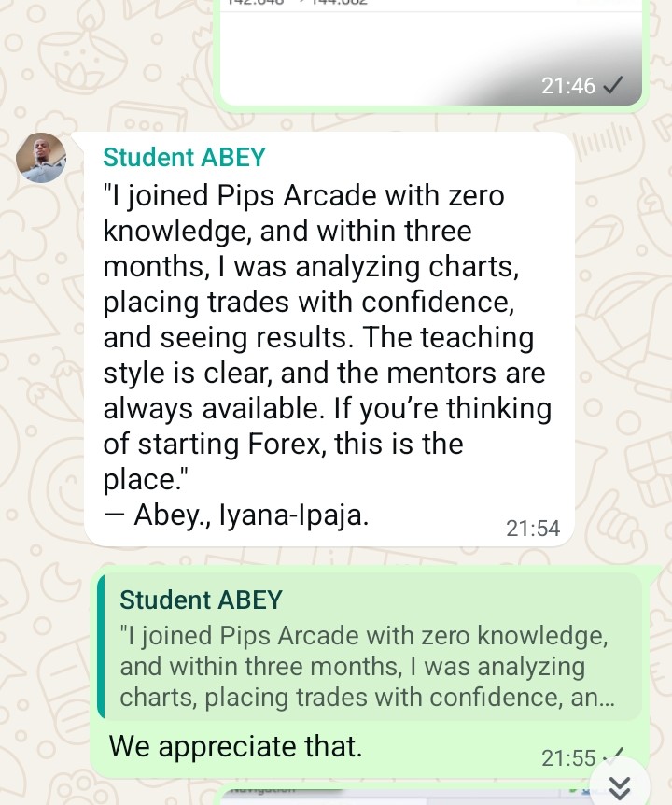Tap the teal vertical bar of the quoted reply

point(101,647)
